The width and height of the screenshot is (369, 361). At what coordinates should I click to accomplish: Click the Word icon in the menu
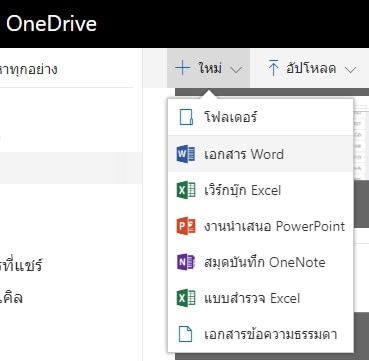point(186,154)
